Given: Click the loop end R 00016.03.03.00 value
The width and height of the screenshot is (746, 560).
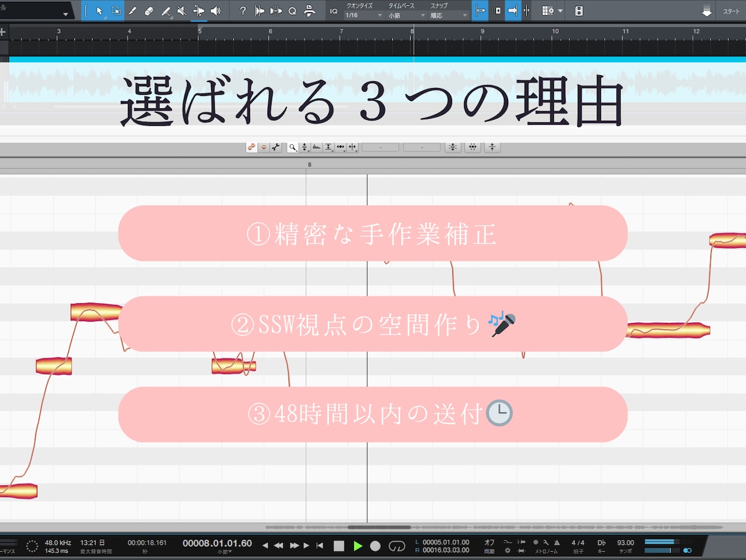Looking at the screenshot, I should [446, 550].
